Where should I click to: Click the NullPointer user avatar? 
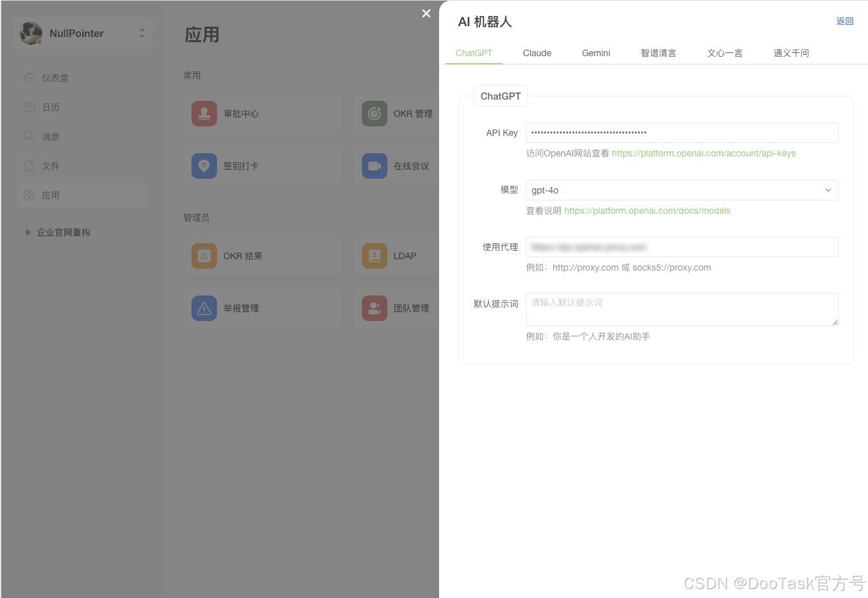tap(31, 33)
